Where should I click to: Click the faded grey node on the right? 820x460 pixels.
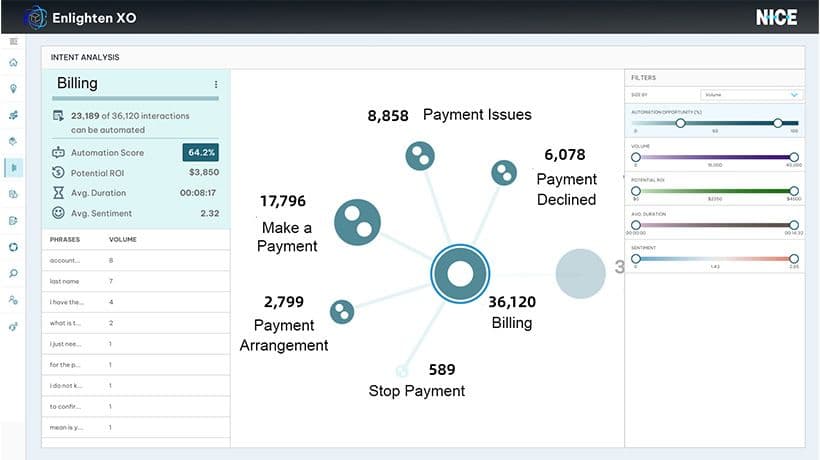coord(580,273)
